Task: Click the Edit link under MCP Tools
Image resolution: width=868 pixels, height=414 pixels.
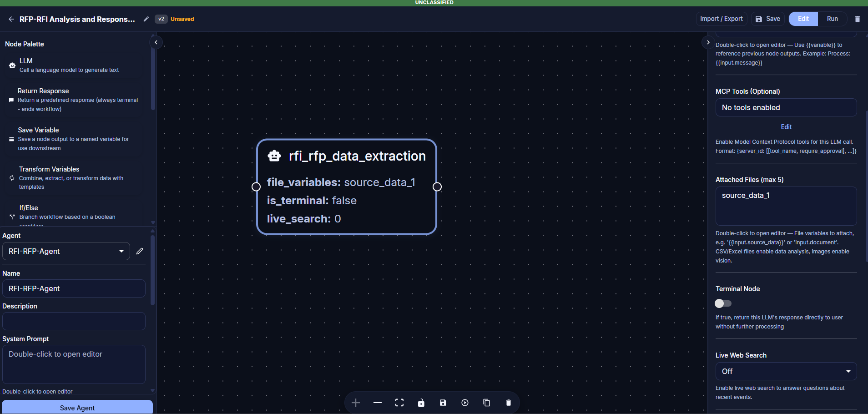Action: coord(786,127)
